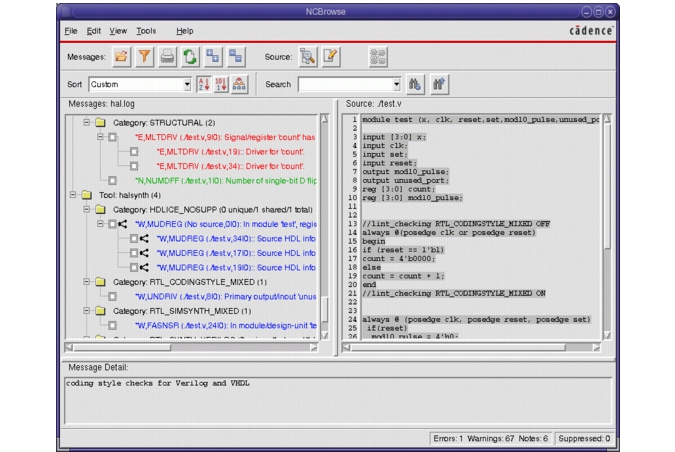The height and width of the screenshot is (452, 675).
Task: Check box for N,NUMDFF message
Action: click(112, 180)
